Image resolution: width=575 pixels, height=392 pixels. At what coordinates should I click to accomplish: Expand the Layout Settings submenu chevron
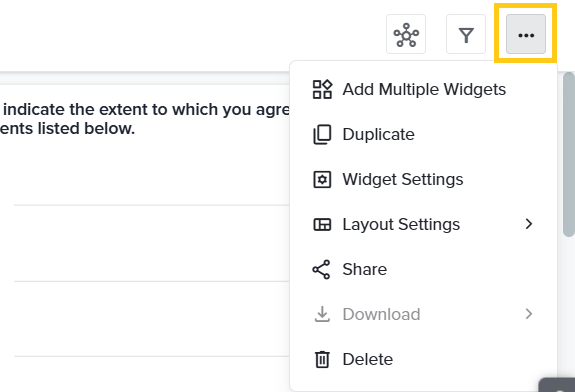coord(528,224)
